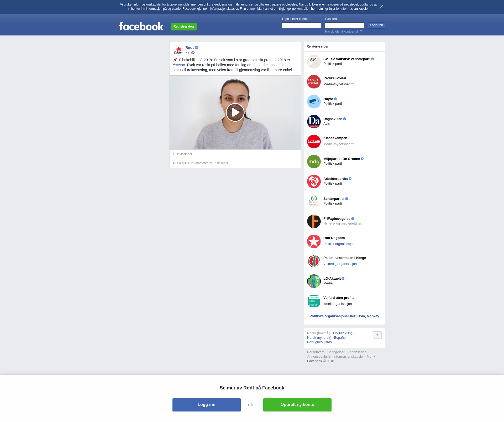Focus the Passord field
This screenshot has width=504, height=422.
pos(345,25)
